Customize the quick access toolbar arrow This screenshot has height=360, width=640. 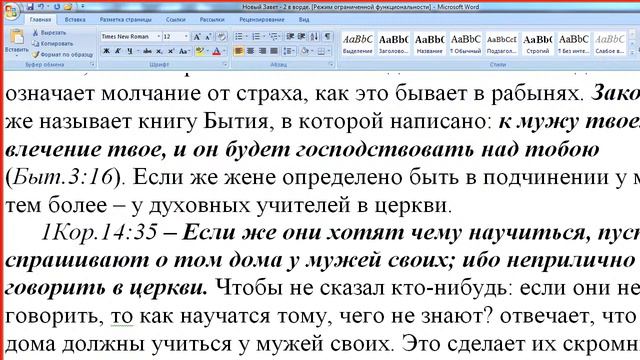tap(82, 7)
